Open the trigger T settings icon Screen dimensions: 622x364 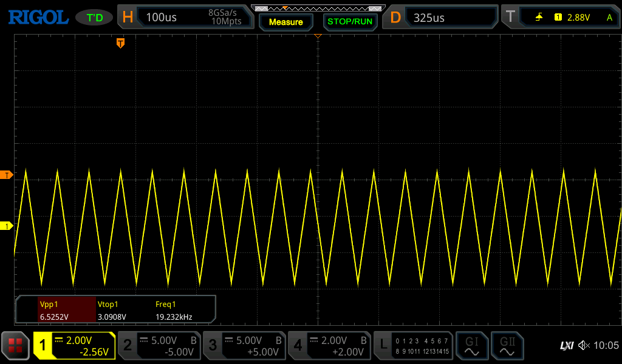coord(510,16)
